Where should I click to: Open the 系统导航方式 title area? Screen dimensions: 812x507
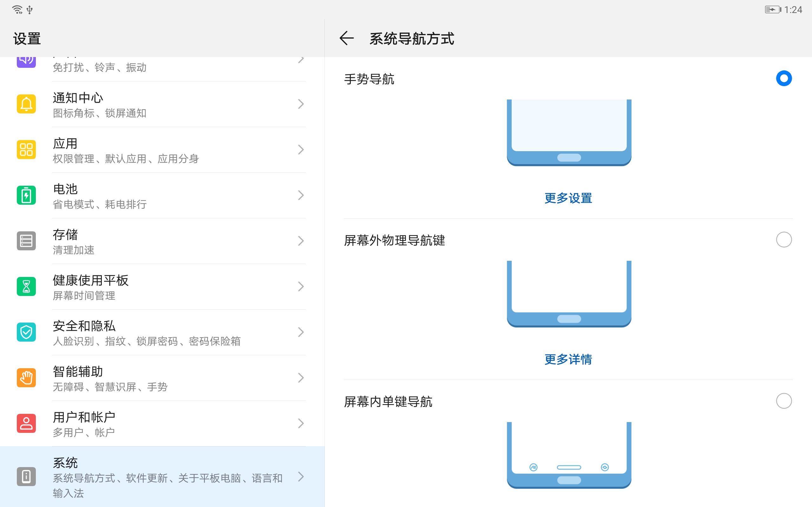412,38
